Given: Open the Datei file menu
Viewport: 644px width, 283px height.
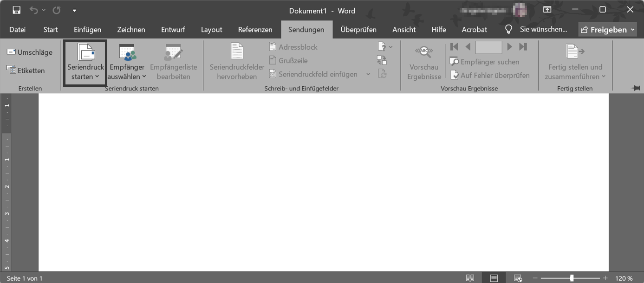Looking at the screenshot, I should tap(17, 29).
